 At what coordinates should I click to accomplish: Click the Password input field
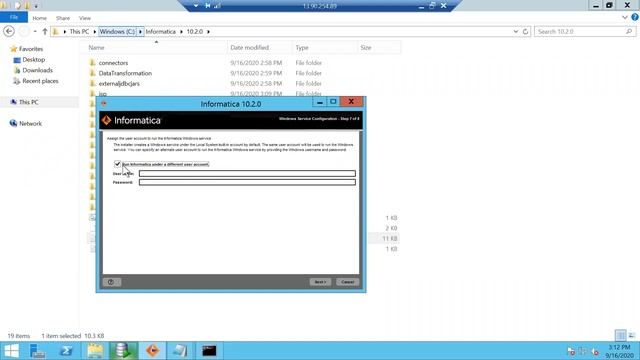247,182
